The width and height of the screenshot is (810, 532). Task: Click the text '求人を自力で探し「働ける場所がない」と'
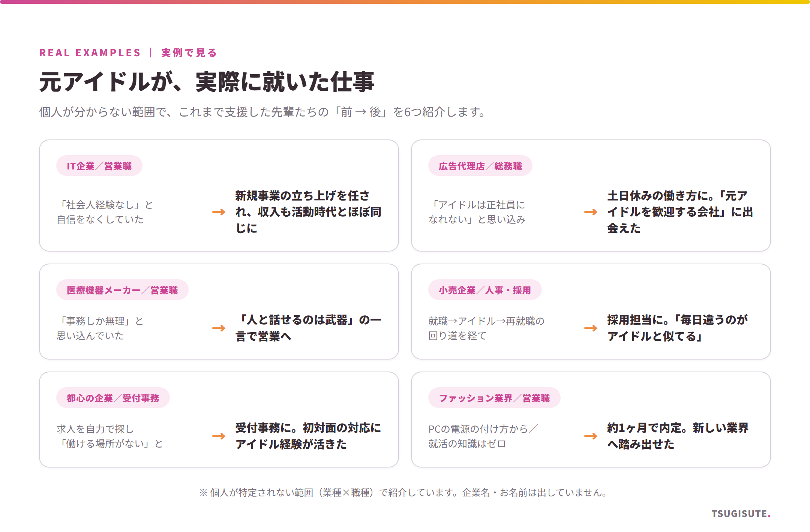tap(110, 436)
